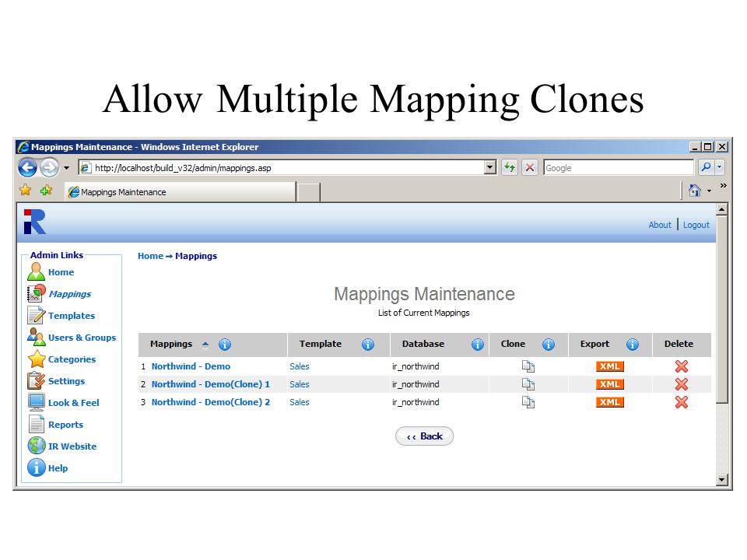The width and height of the screenshot is (747, 560).
Task: Select Mappings in Admin Links sidebar
Action: [x=69, y=294]
